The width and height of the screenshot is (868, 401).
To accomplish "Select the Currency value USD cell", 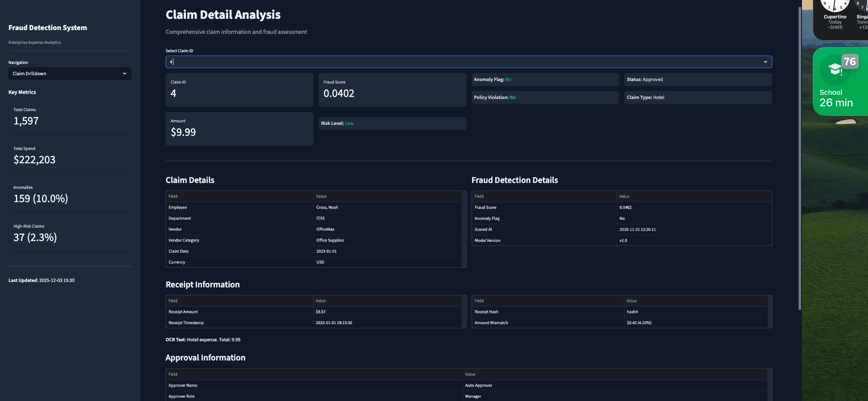I will point(388,262).
